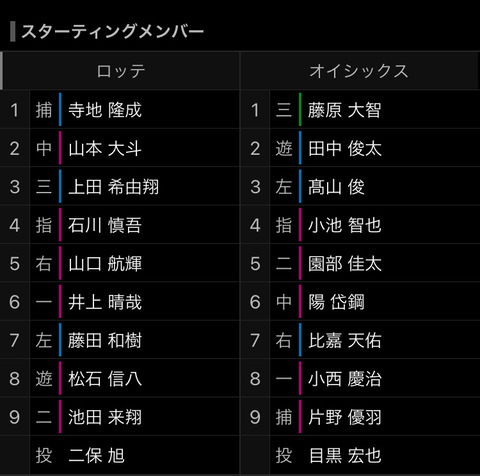Screen dimensions: 480x476
Task: Open player 山口 航輝
Action: 105,263
